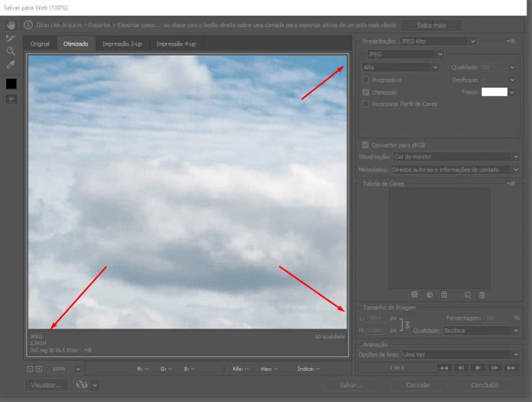Image resolution: width=532 pixels, height=402 pixels.
Task: Click the Cancelar button
Action: tap(418, 385)
